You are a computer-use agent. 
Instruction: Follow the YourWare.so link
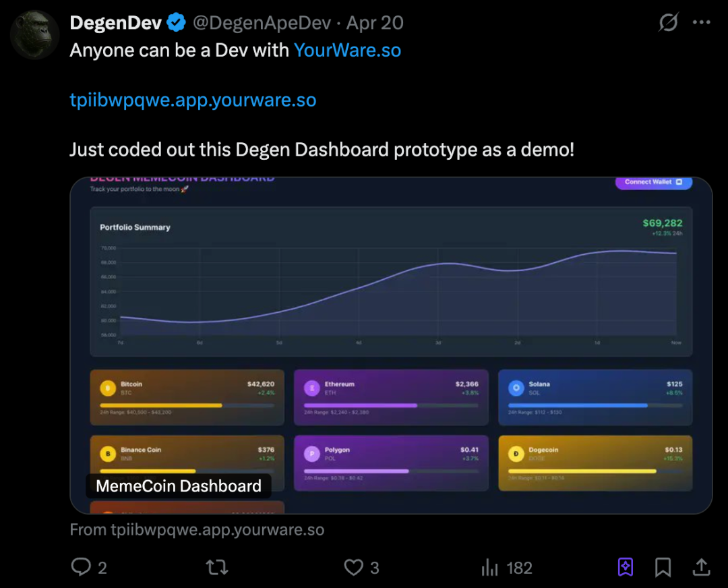click(347, 50)
